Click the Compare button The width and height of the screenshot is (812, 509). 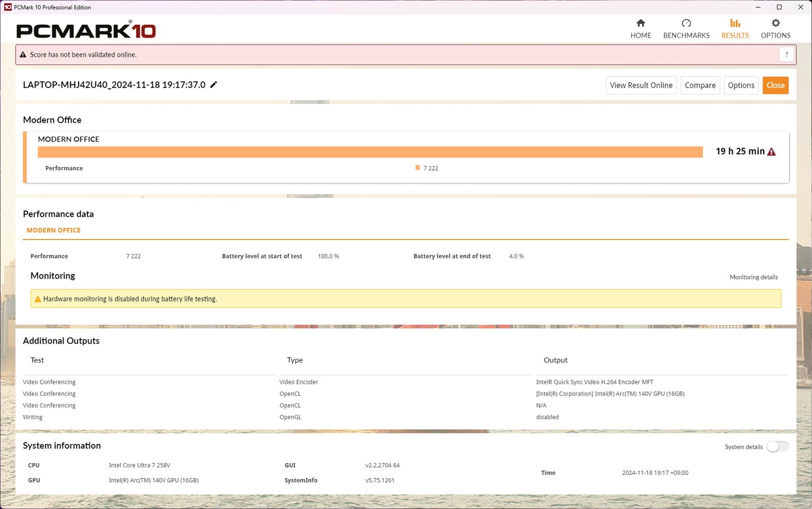pyautogui.click(x=700, y=85)
